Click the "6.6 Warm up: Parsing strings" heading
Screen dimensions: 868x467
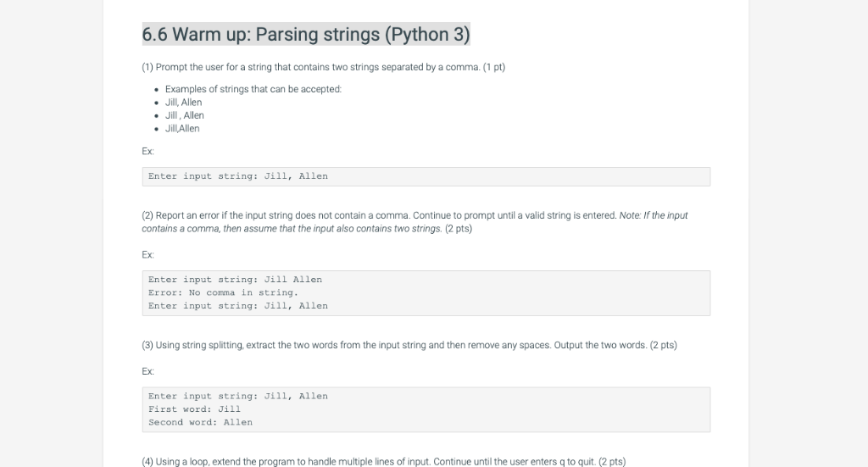(305, 35)
